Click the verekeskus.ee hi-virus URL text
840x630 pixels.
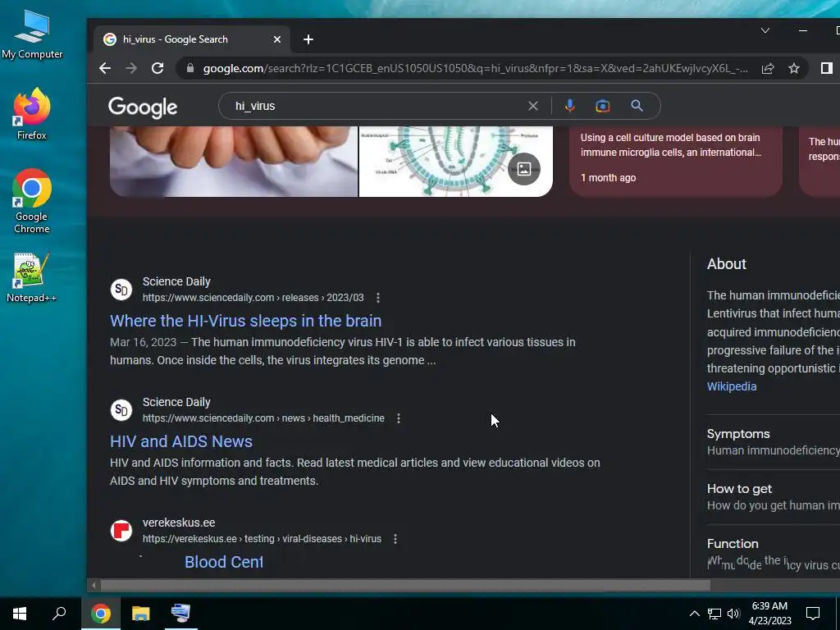coord(262,539)
